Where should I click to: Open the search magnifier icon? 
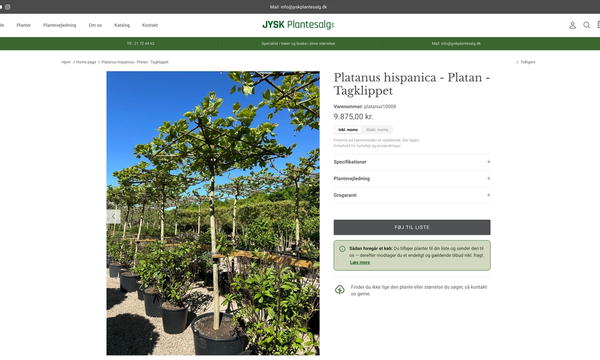coord(586,25)
